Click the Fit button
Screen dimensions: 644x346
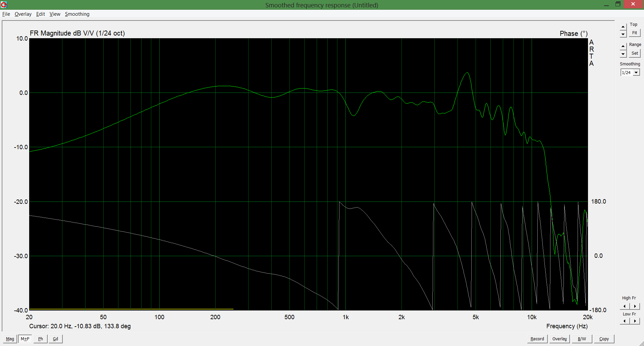point(635,33)
